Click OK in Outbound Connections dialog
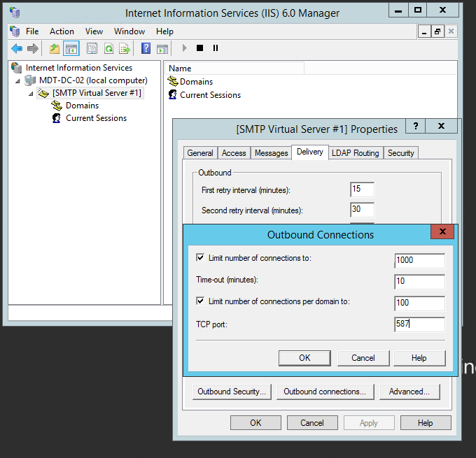The height and width of the screenshot is (458, 476). (304, 358)
